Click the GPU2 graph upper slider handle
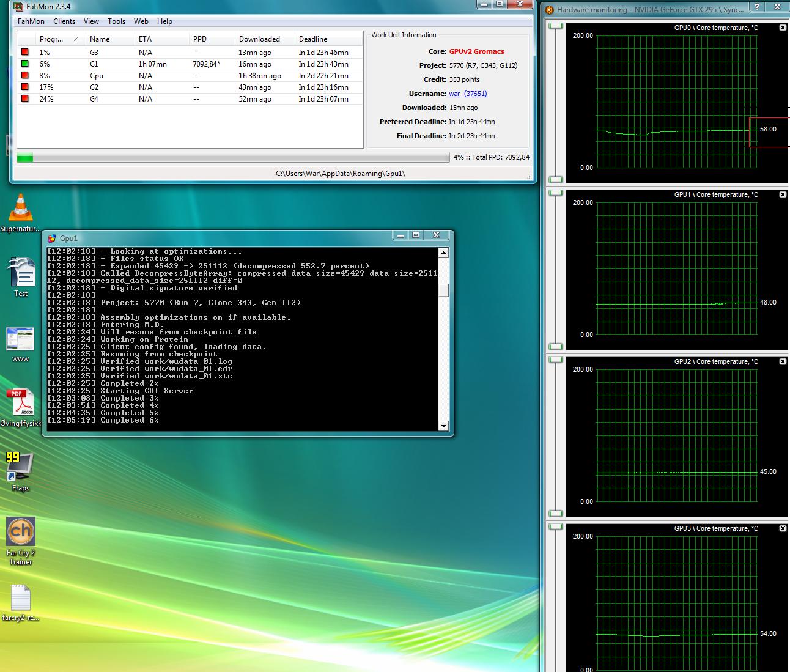 point(556,360)
